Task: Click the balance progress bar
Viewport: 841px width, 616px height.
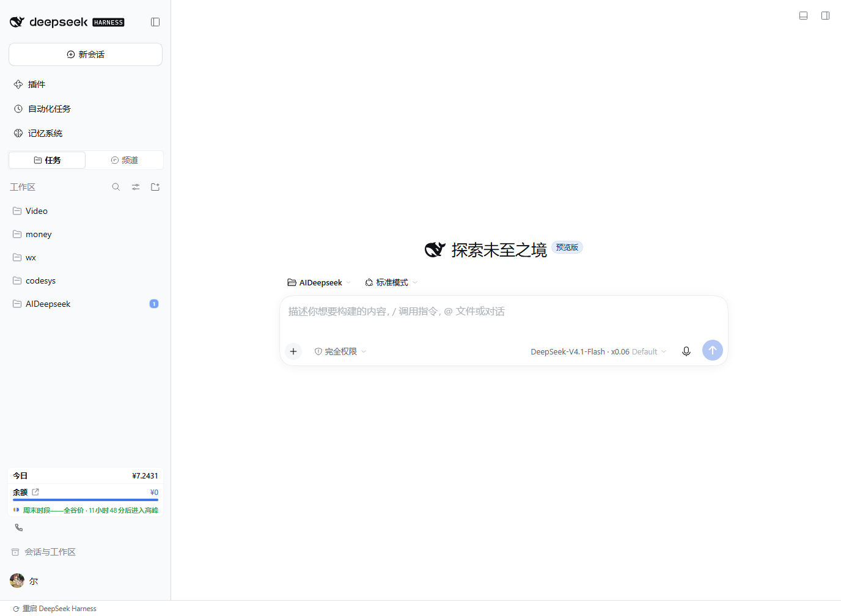Action: 86,500
